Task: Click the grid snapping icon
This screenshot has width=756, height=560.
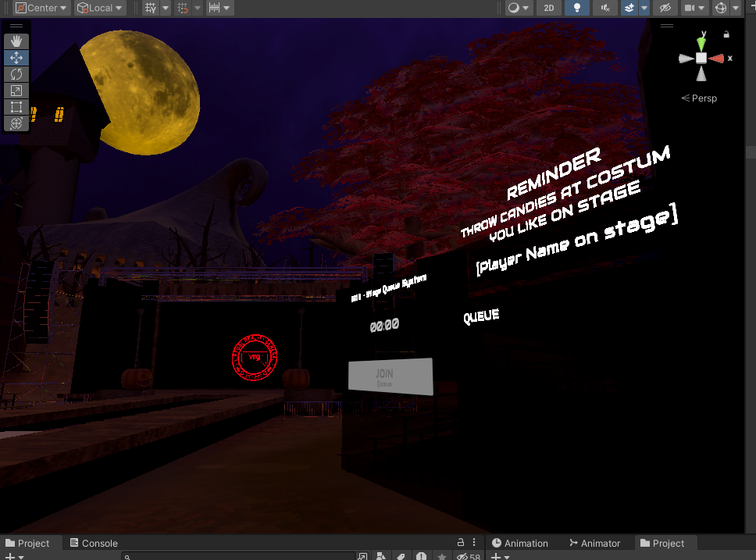Action: point(183,8)
